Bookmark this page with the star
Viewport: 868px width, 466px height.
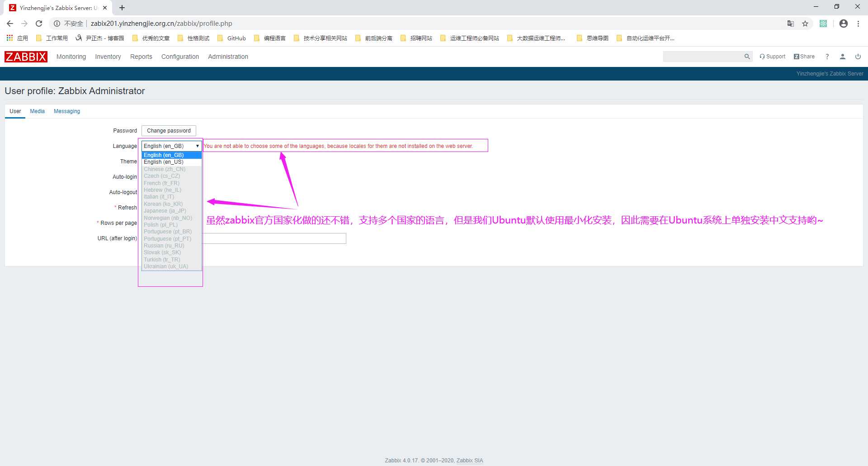pos(805,24)
